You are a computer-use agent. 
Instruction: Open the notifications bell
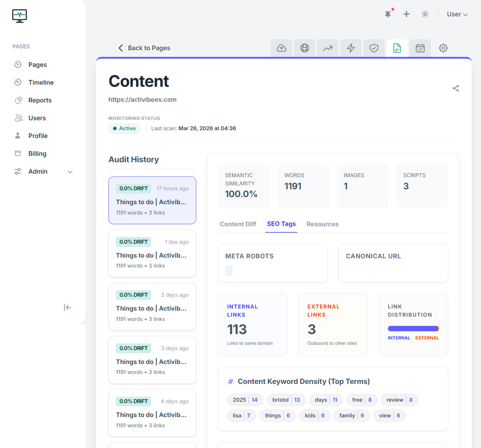pos(388,14)
